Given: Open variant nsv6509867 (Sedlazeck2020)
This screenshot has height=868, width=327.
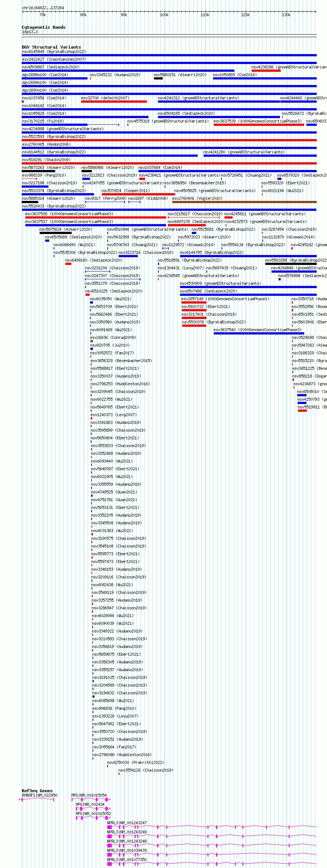Looking at the screenshot, I should click(50, 67).
